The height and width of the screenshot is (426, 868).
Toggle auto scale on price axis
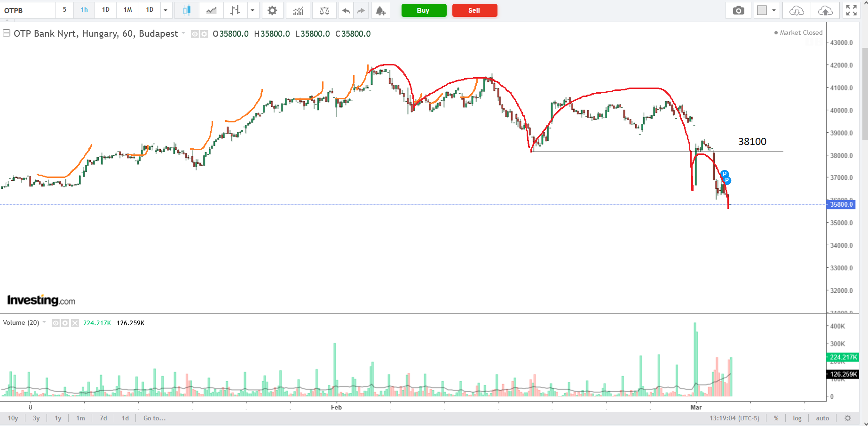coord(822,418)
